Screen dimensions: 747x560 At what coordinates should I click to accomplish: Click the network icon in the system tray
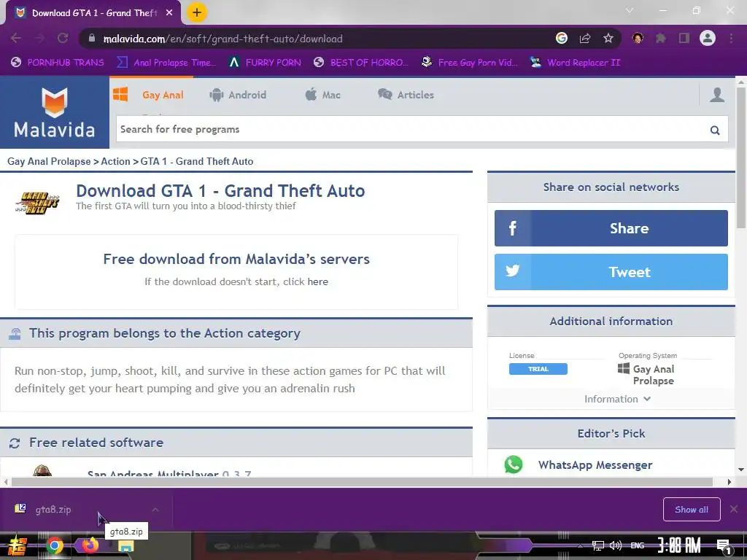[x=598, y=545]
